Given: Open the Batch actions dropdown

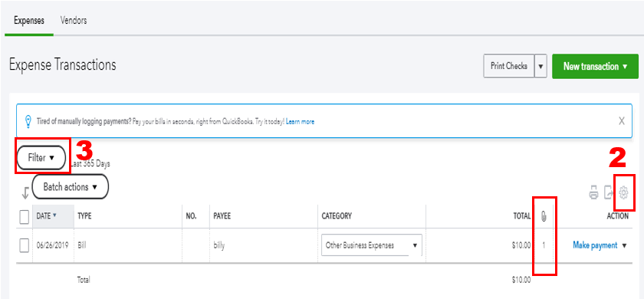Looking at the screenshot, I should pos(71,187).
